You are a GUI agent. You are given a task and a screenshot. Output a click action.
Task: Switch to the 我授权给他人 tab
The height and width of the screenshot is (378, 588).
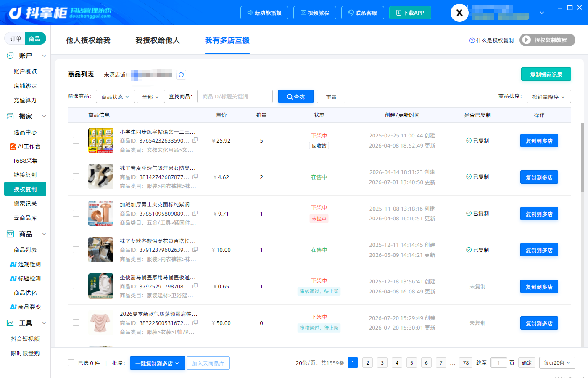(x=158, y=40)
